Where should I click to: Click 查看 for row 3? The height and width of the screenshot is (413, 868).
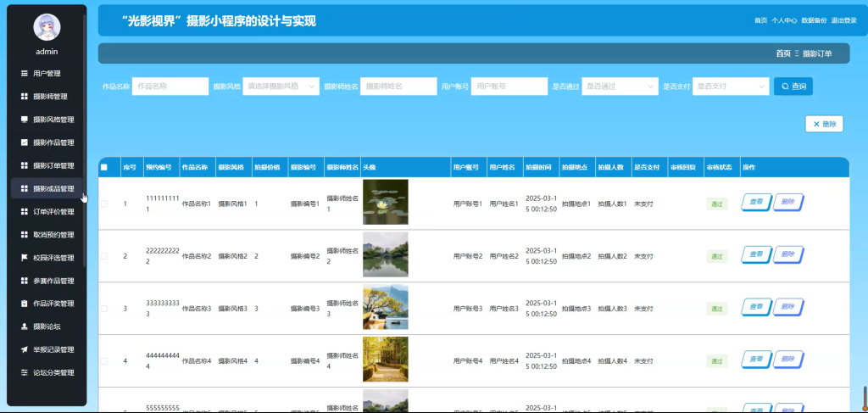pos(756,307)
